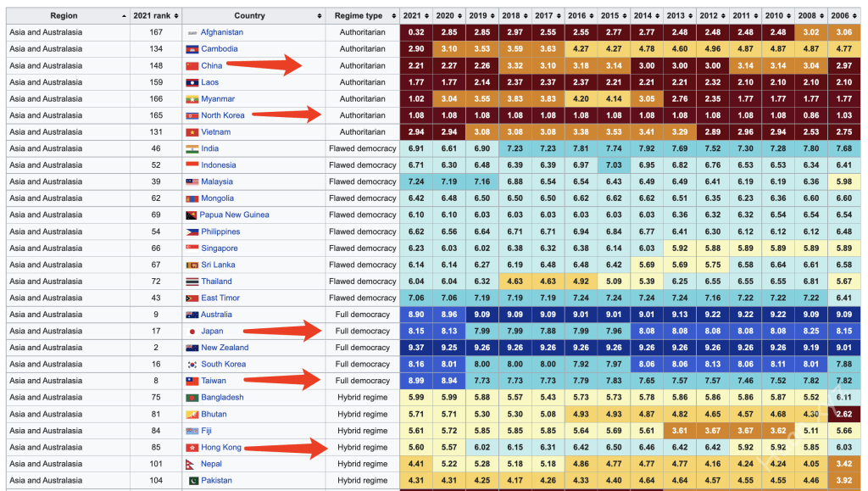
Task: Click the China flag icon
Action: pos(192,65)
